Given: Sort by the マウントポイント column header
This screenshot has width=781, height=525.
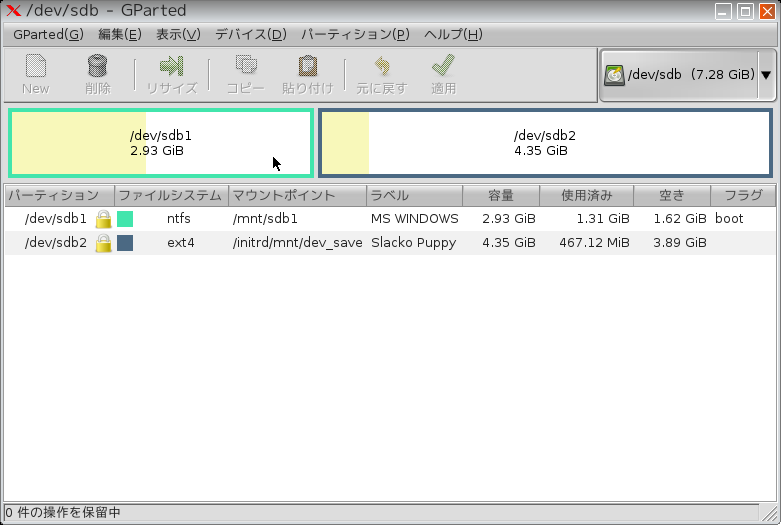Looking at the screenshot, I should coord(297,195).
